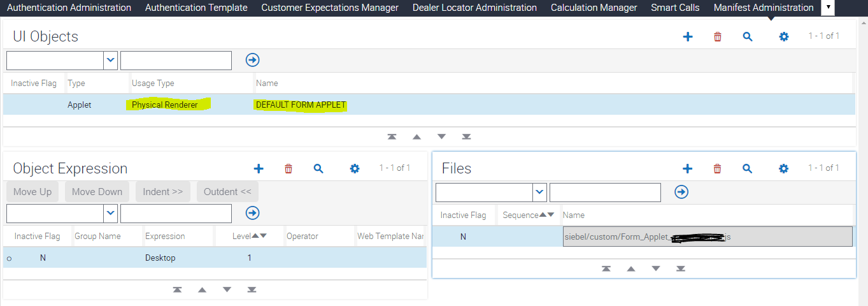Screen dimensions: 868x306
Task: Open the Files applet gear menu
Action: click(x=784, y=169)
